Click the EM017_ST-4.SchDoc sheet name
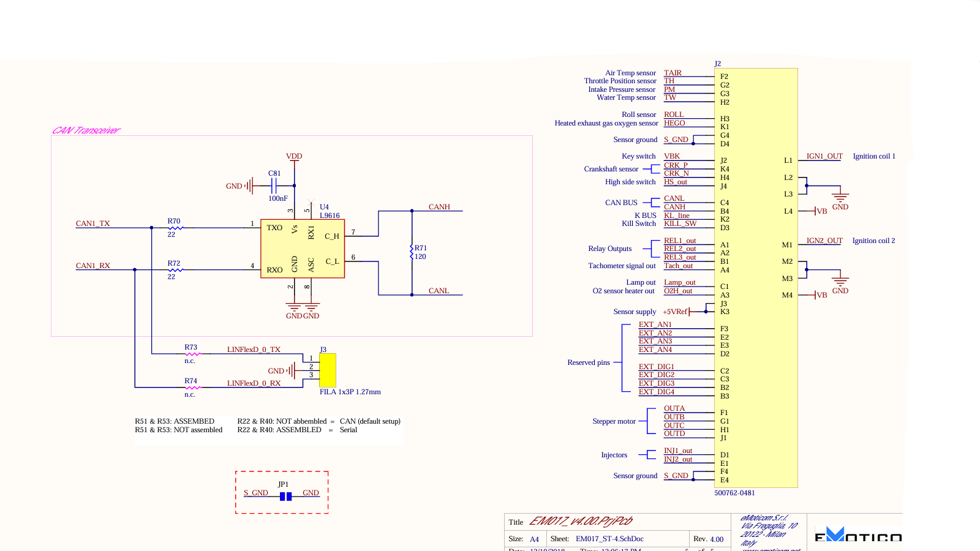980x551 pixels. tap(609, 539)
